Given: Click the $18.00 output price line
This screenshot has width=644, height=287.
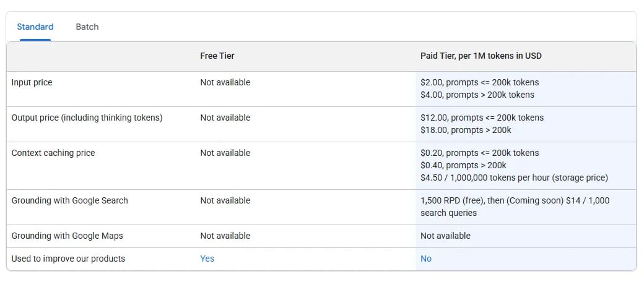Looking at the screenshot, I should [x=466, y=130].
